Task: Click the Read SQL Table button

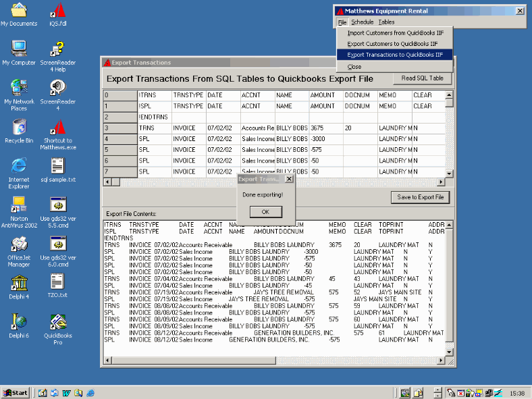Action: [422, 78]
